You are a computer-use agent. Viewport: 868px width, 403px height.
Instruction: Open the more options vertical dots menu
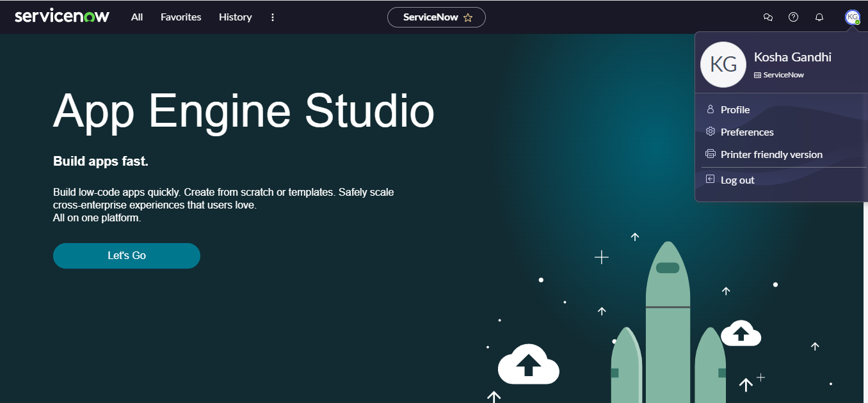pos(273,17)
